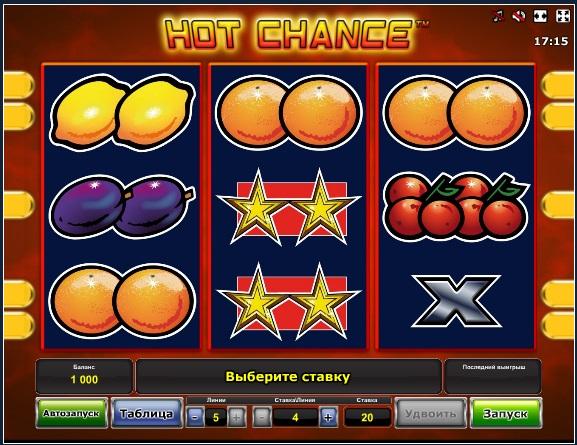Toggle the muted music note icon
Image resolution: width=577 pixels, height=445 pixels.
pos(499,16)
